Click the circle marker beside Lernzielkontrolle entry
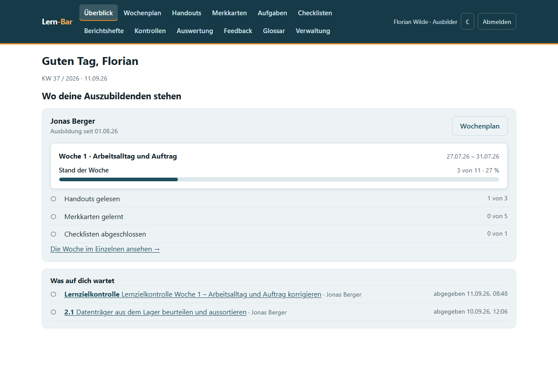This screenshot has height=392, width=558. (x=54, y=294)
